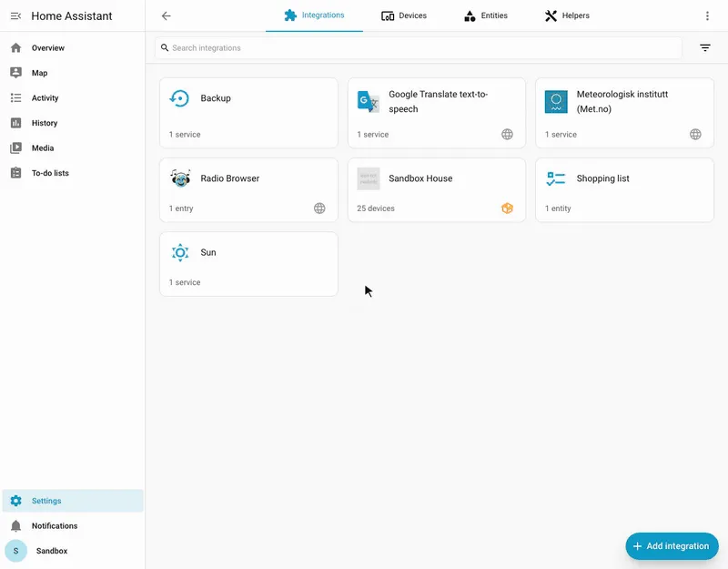Switch to the Helpers tab
Viewport: 728px width, 569px height.
pyautogui.click(x=567, y=15)
